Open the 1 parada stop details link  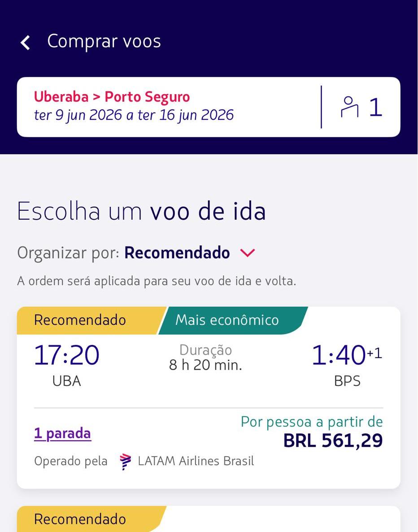tap(63, 433)
